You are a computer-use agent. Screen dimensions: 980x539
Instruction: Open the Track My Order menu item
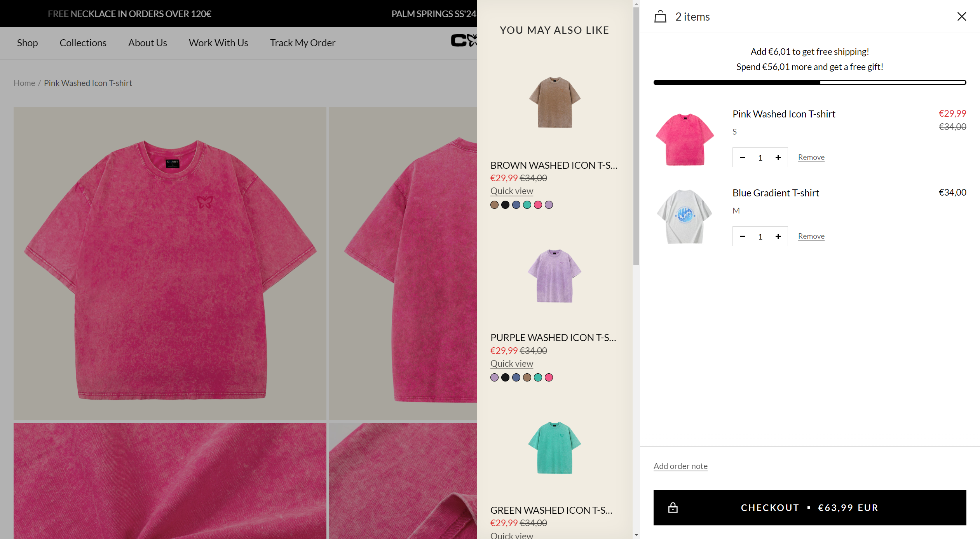coord(302,43)
